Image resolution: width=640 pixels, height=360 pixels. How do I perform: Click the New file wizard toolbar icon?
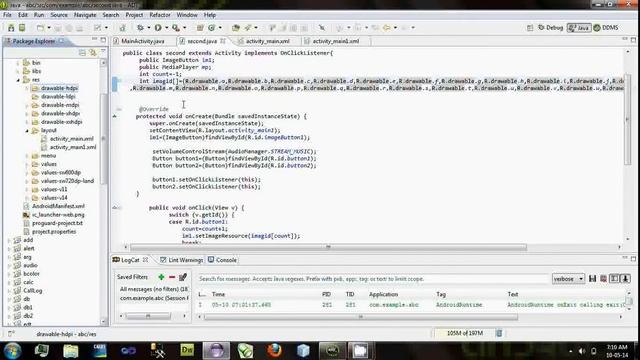click(x=40, y=28)
